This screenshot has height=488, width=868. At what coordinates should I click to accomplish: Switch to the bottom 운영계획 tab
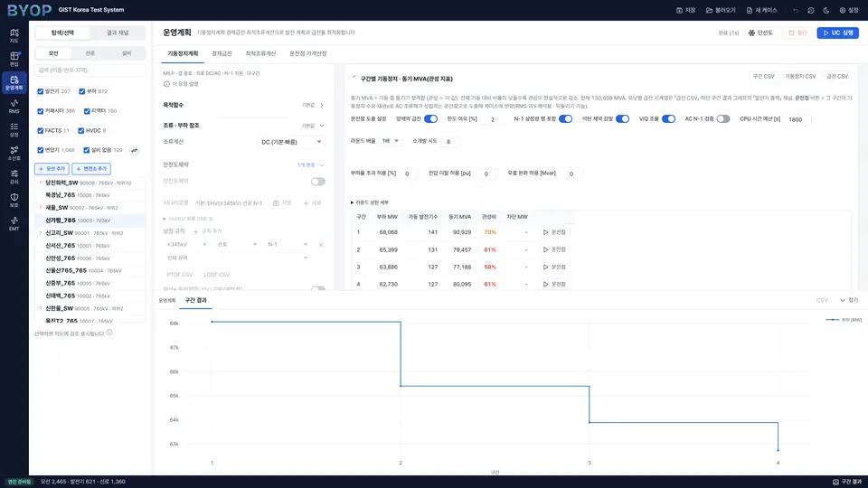tap(167, 300)
